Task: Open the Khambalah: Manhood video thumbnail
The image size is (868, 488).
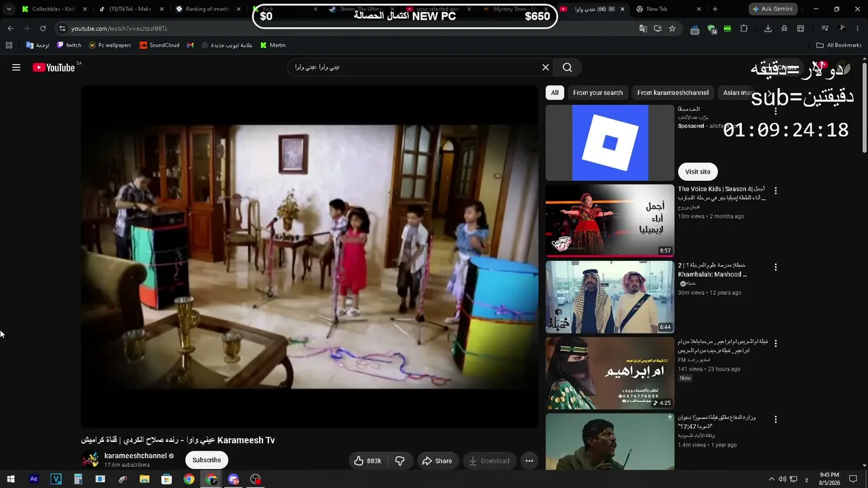Action: [610, 297]
